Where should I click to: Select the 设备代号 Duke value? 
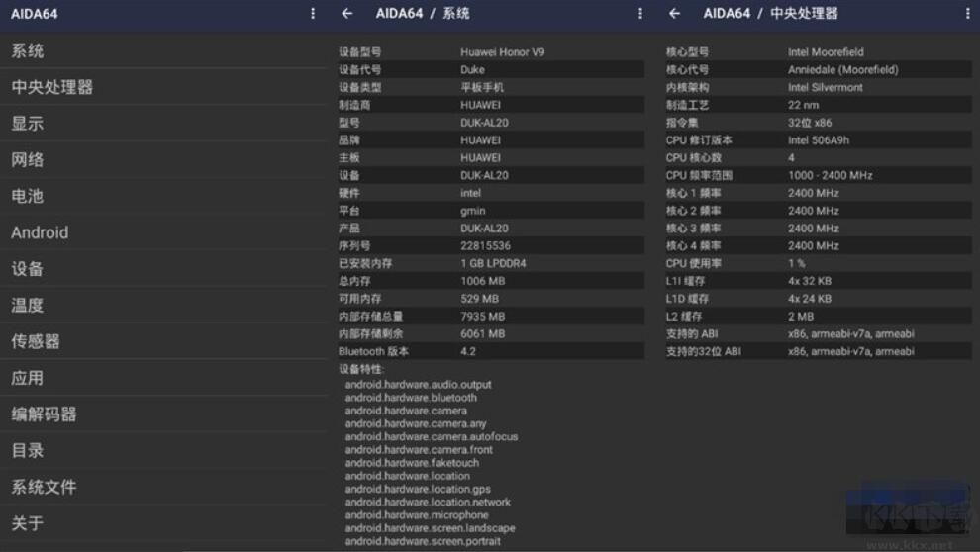point(472,69)
